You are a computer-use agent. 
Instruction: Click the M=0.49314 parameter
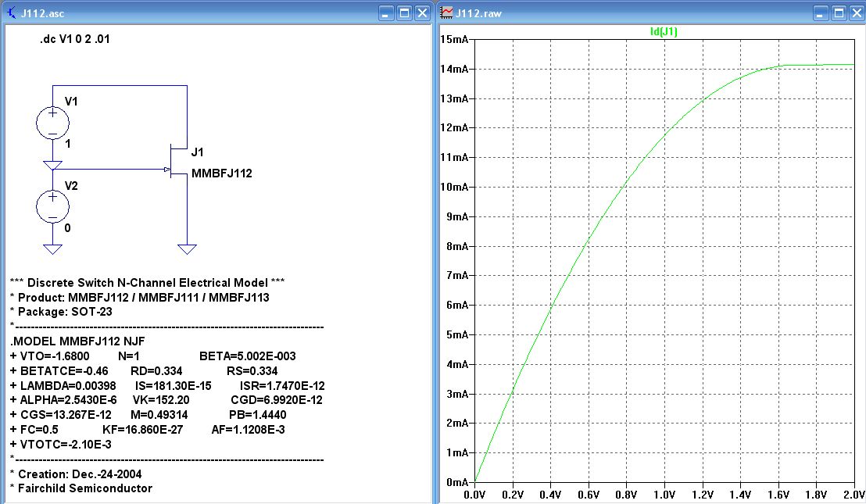coord(159,415)
